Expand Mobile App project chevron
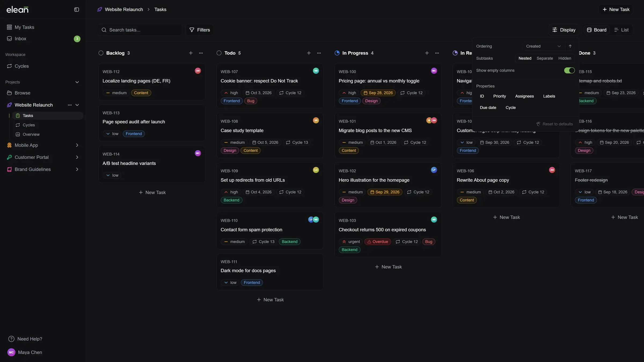 (77, 145)
